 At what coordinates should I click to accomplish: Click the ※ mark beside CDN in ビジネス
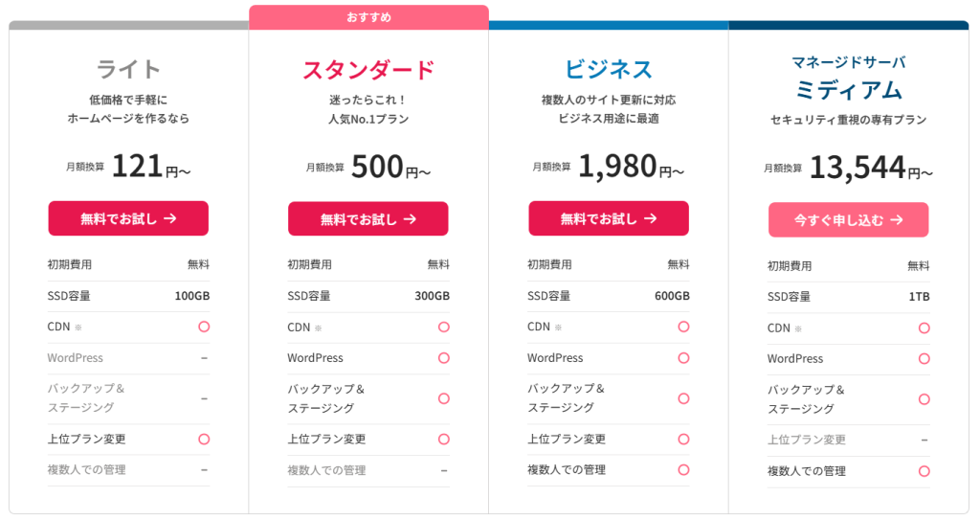tap(559, 328)
